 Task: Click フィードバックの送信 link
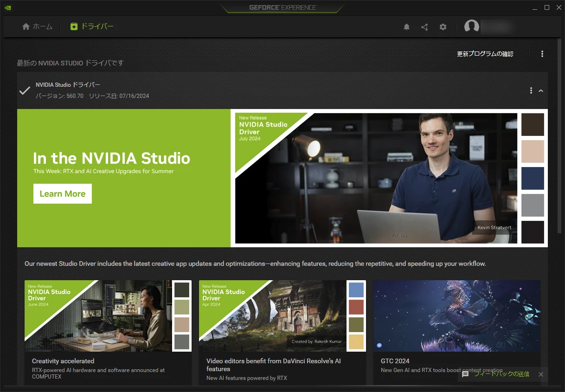[501, 374]
